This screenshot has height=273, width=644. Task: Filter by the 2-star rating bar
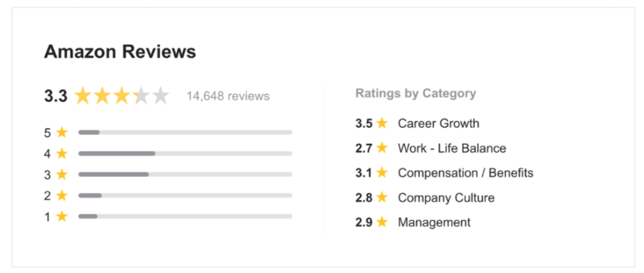(x=185, y=195)
